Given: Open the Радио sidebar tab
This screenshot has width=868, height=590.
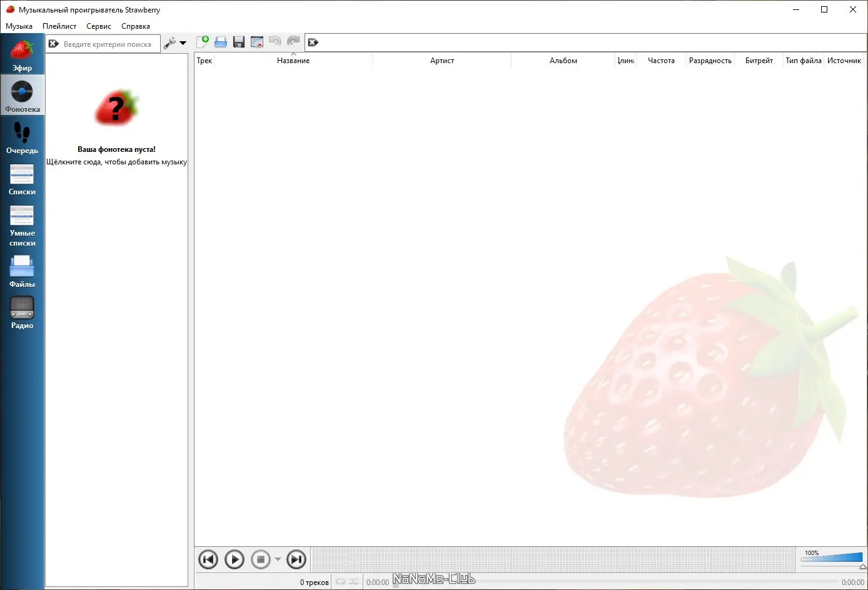Looking at the screenshot, I should (22, 312).
